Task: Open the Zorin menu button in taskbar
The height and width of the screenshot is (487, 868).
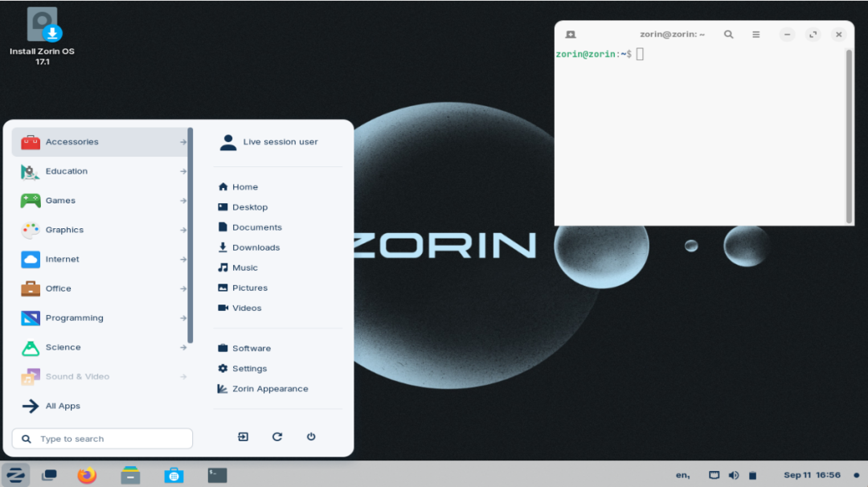Action: pyautogui.click(x=15, y=475)
